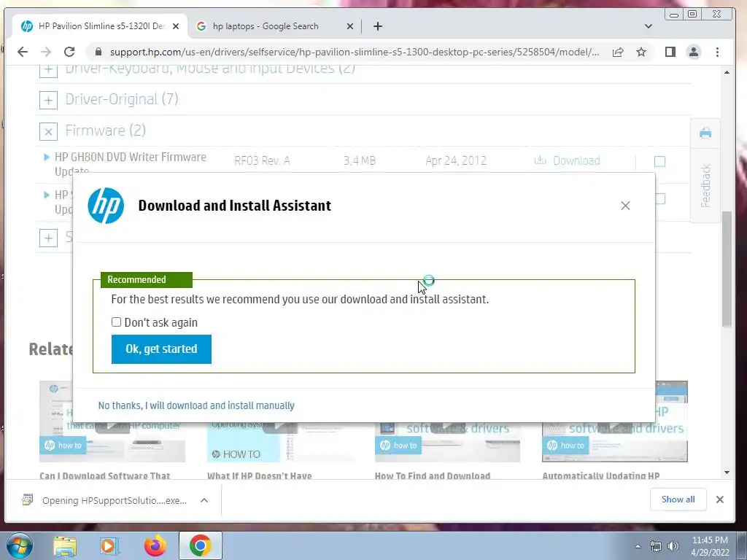Click the Chrome taskbar icon
Viewport: 747px width, 560px height.
200,545
